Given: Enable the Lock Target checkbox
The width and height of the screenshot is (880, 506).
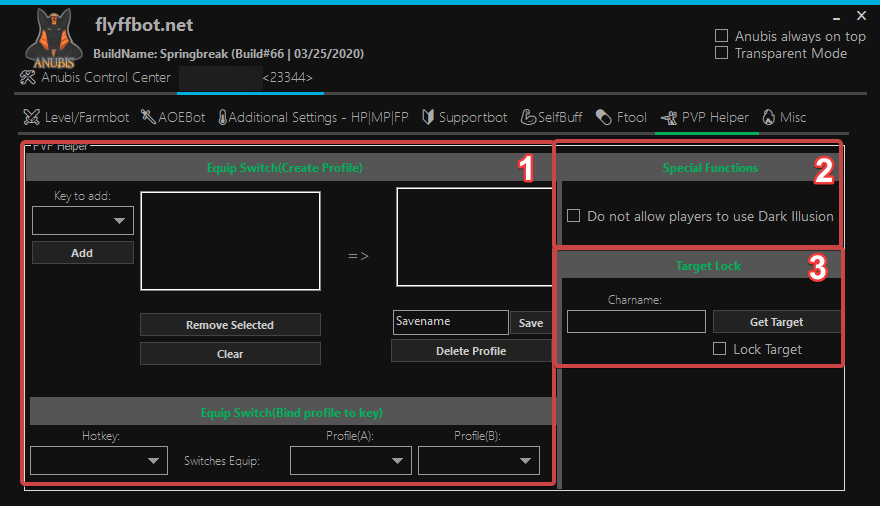Looking at the screenshot, I should (x=719, y=349).
